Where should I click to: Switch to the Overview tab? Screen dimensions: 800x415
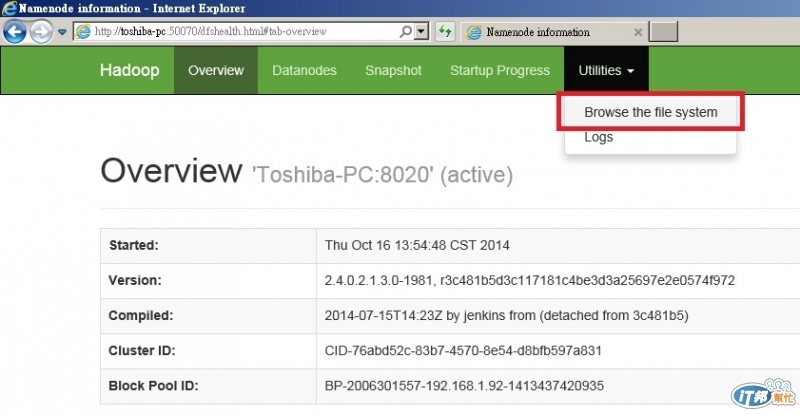[216, 70]
